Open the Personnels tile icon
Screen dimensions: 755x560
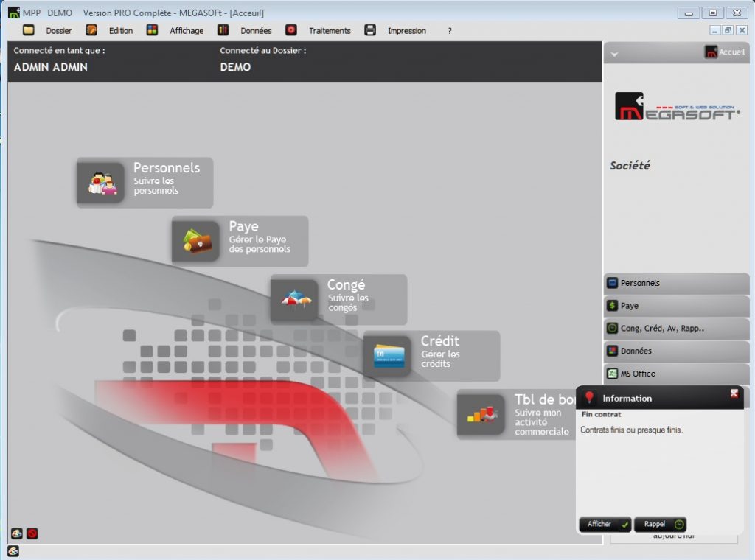tap(100, 183)
